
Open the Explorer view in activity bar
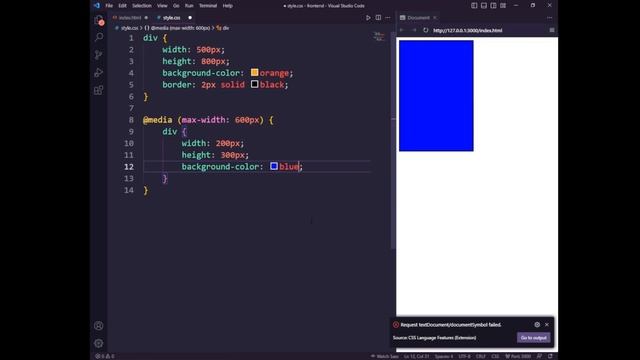pos(99,20)
